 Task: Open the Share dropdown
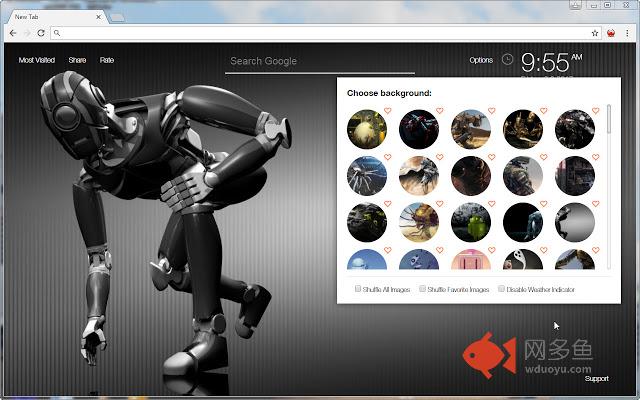(77, 60)
